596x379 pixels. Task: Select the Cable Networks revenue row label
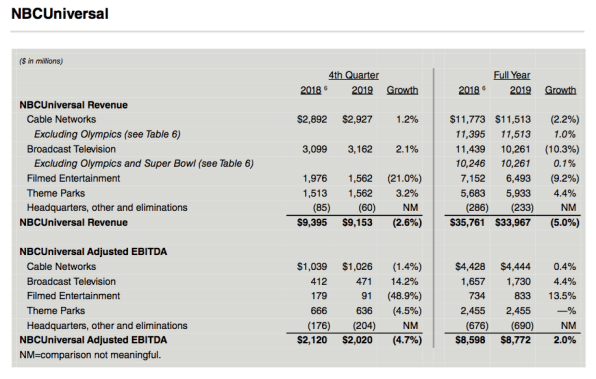(61, 119)
